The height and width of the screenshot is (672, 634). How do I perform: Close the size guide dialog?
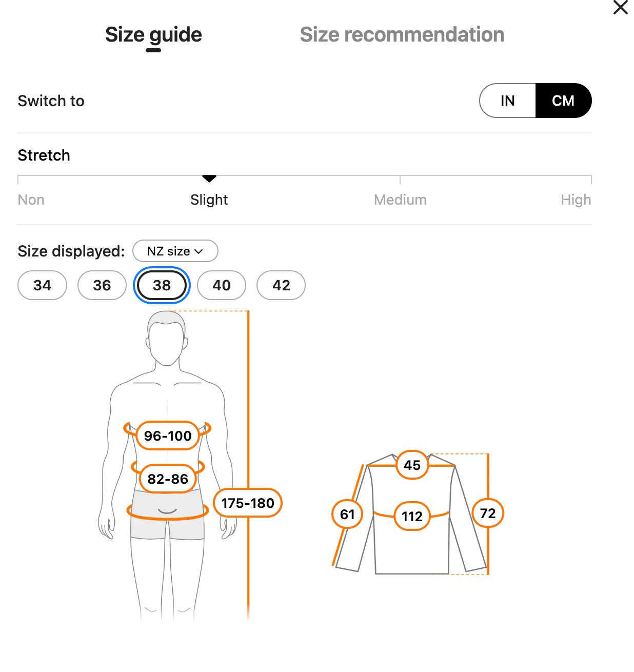point(620,8)
